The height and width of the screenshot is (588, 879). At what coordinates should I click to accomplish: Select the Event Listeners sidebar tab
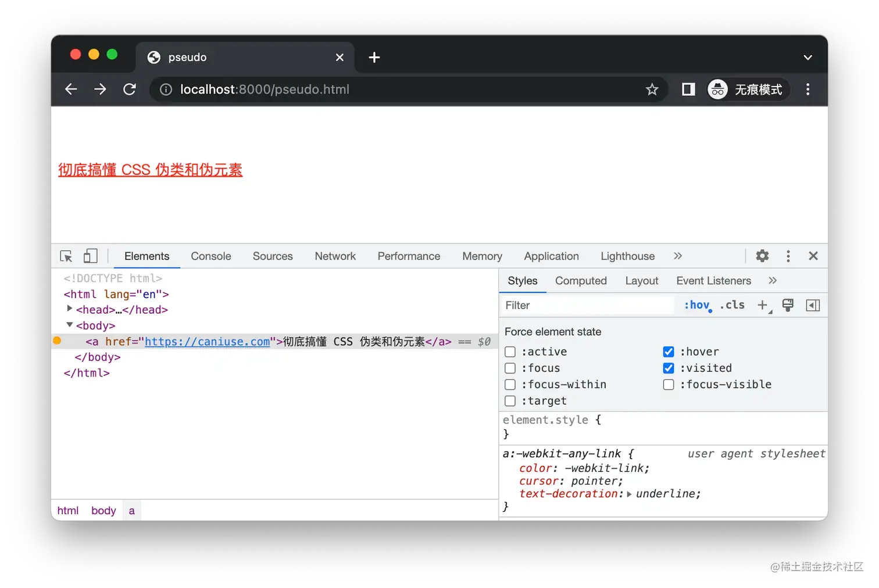click(713, 281)
